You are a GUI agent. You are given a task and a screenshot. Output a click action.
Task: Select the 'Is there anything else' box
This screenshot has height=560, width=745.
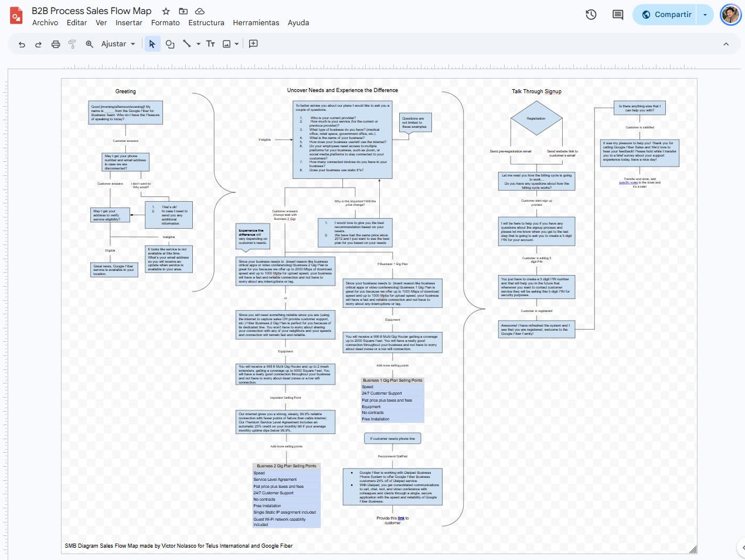click(x=639, y=108)
